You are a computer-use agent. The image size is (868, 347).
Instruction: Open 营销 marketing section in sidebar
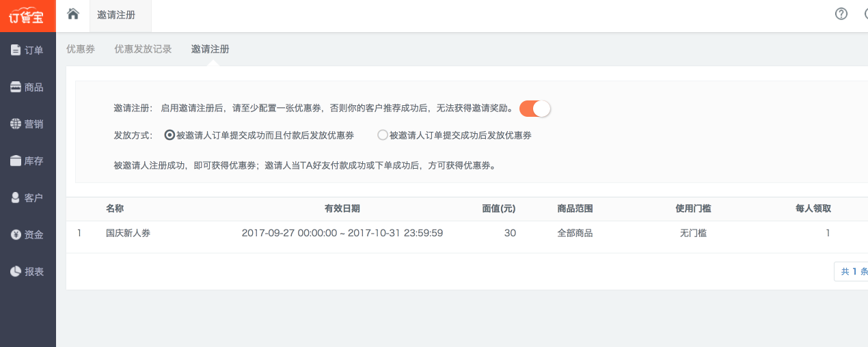(27, 124)
